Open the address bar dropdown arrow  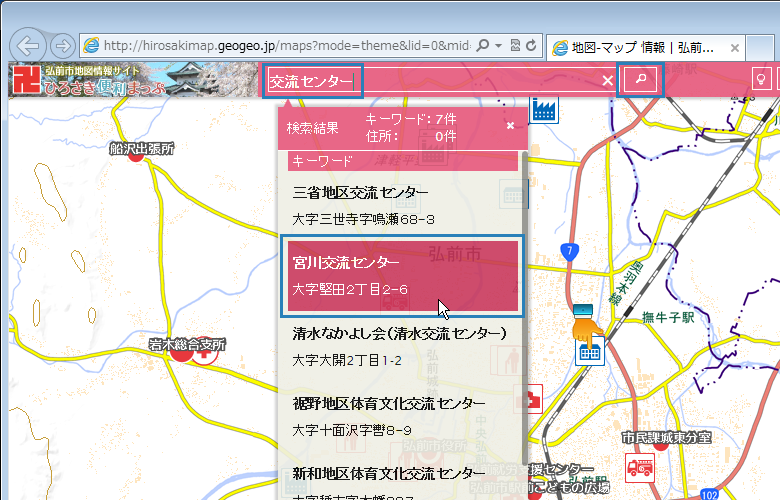pyautogui.click(x=499, y=46)
